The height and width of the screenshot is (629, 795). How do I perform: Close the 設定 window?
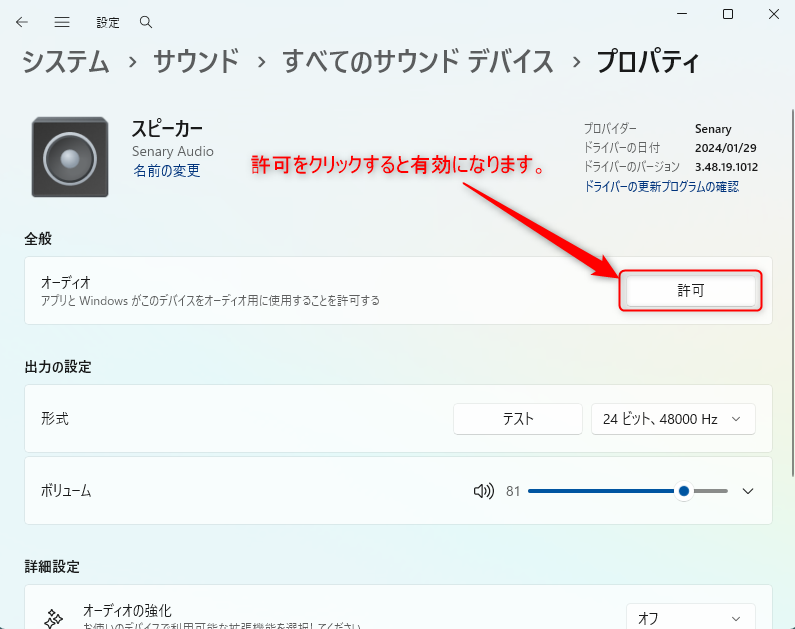coord(774,14)
